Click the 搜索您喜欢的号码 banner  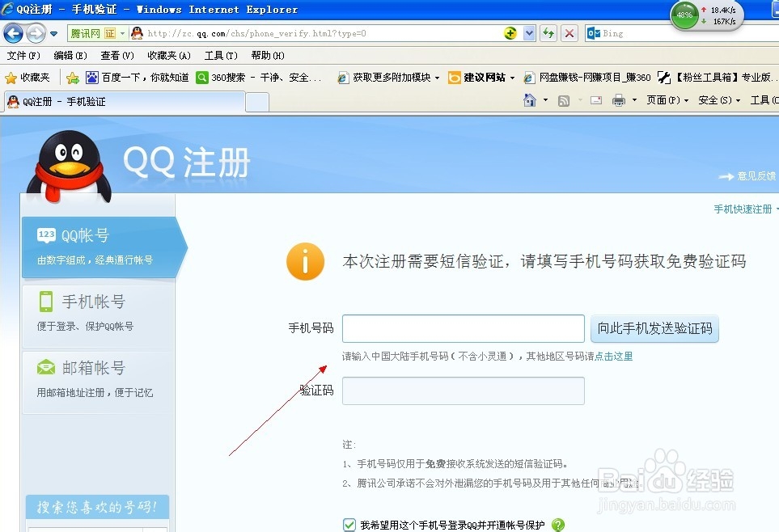[x=97, y=507]
